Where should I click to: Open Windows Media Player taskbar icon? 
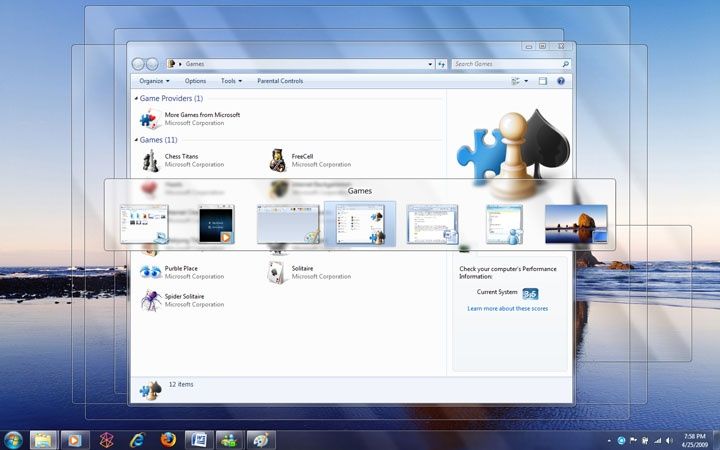(74, 440)
